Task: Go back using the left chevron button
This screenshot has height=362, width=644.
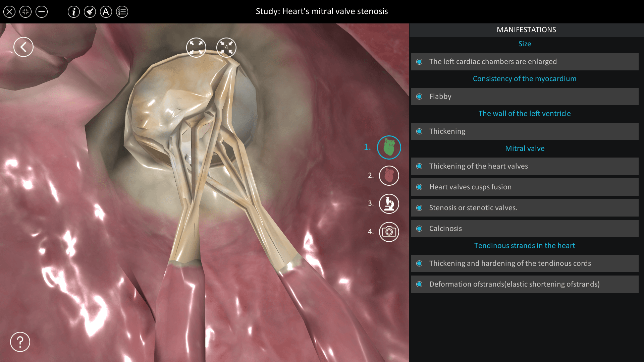Action: pos(23,47)
